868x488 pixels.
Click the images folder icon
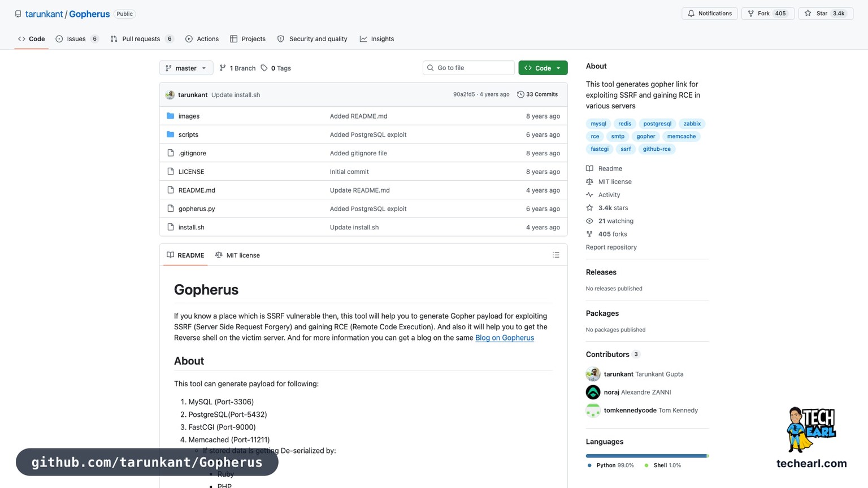(171, 116)
